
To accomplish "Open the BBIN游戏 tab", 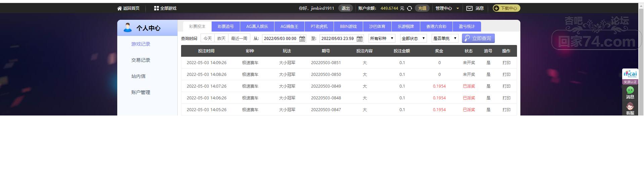I will 348,27.
